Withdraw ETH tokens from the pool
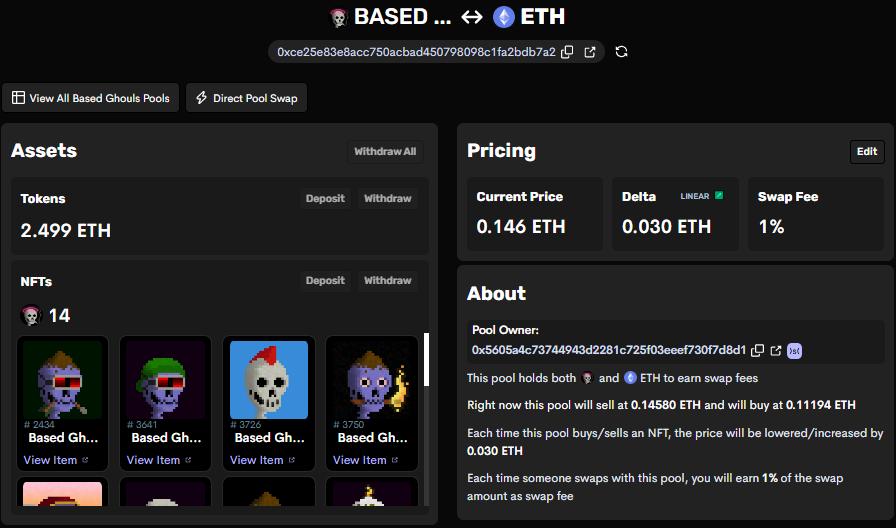This screenshot has width=896, height=528. [x=387, y=198]
